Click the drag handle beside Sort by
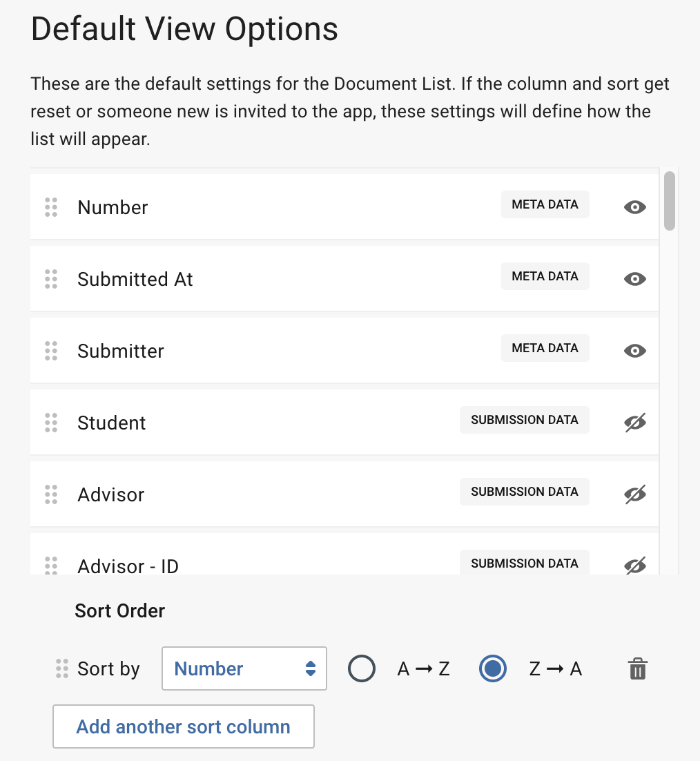Viewport: 700px width, 761px height. click(x=62, y=668)
